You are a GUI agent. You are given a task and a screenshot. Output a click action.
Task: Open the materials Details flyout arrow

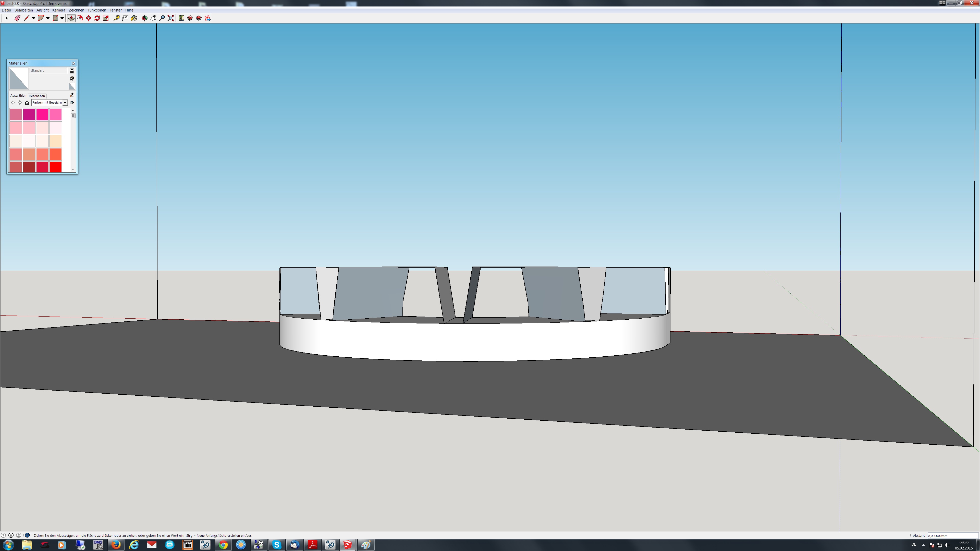pyautogui.click(x=72, y=103)
